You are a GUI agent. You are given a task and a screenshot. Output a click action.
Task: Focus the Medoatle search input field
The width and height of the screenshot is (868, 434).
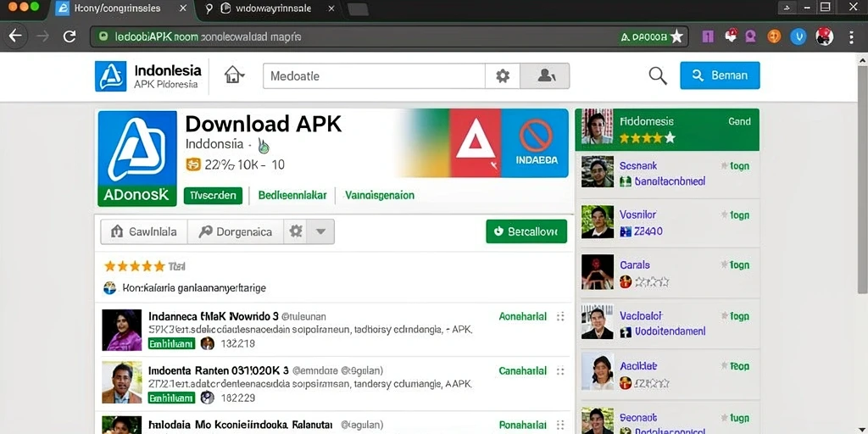(x=374, y=75)
